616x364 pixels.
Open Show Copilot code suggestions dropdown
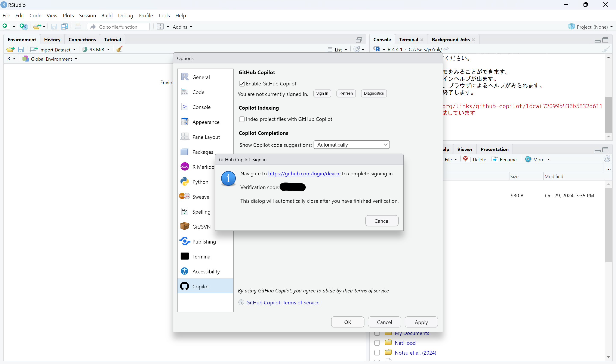[351, 145]
